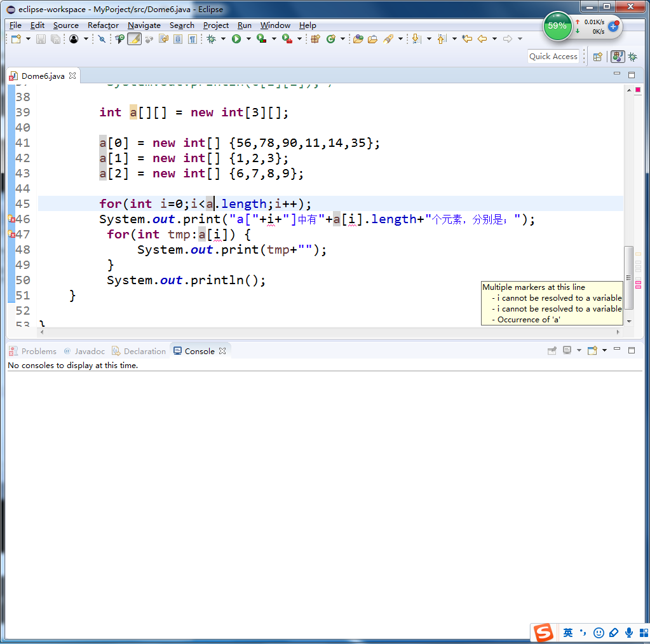
Task: Open the Source menu
Action: [66, 25]
